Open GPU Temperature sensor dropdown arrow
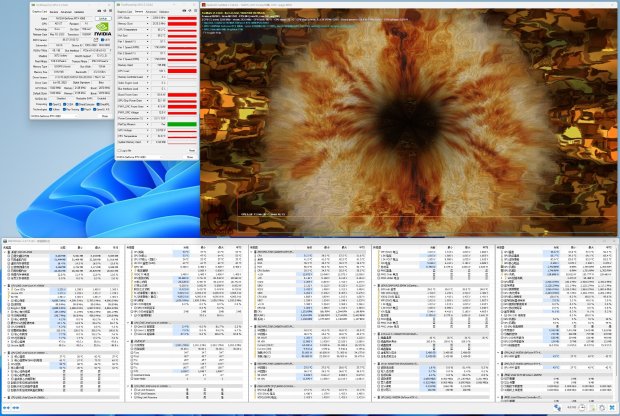Screen dimensions: 620x416 tap(147, 30)
